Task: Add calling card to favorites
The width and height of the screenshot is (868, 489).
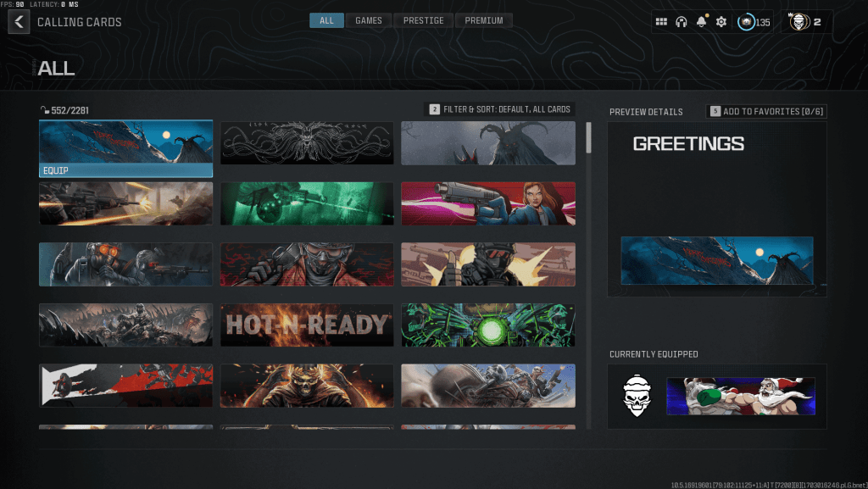Action: click(766, 112)
